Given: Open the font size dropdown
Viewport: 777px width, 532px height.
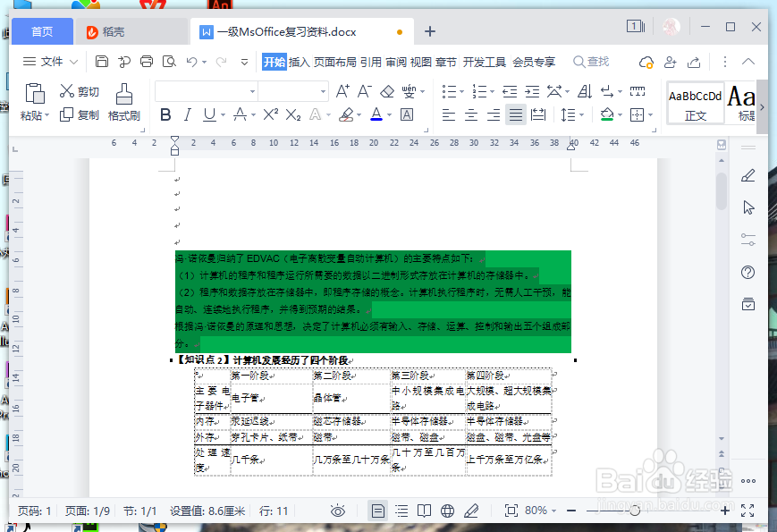Looking at the screenshot, I should point(323,91).
